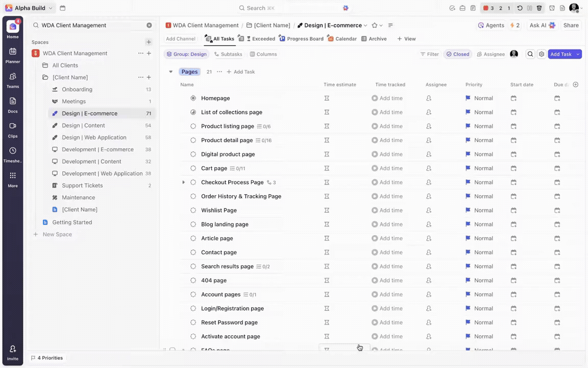Open the Planner from the left sidebar
The image size is (588, 368).
click(13, 55)
